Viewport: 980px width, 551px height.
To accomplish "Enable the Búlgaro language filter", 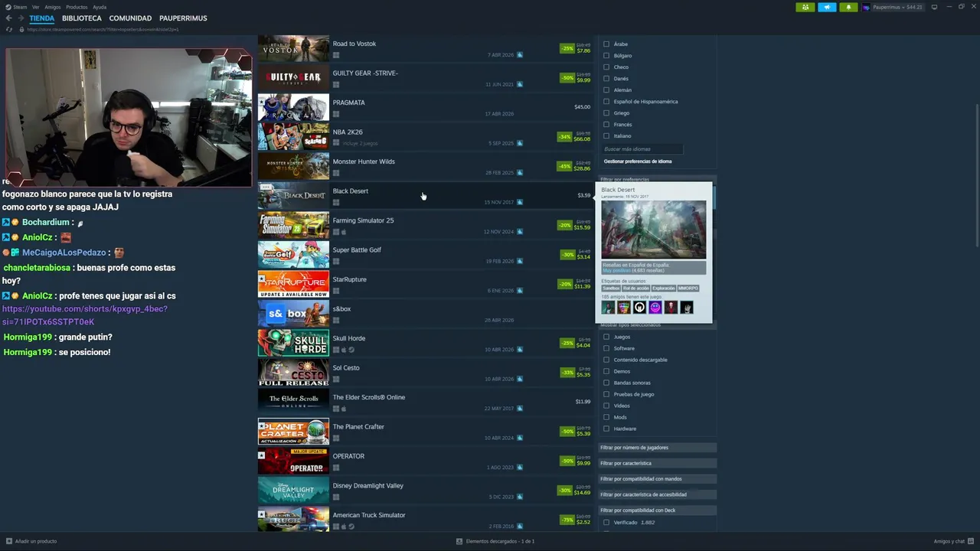I will pos(606,56).
